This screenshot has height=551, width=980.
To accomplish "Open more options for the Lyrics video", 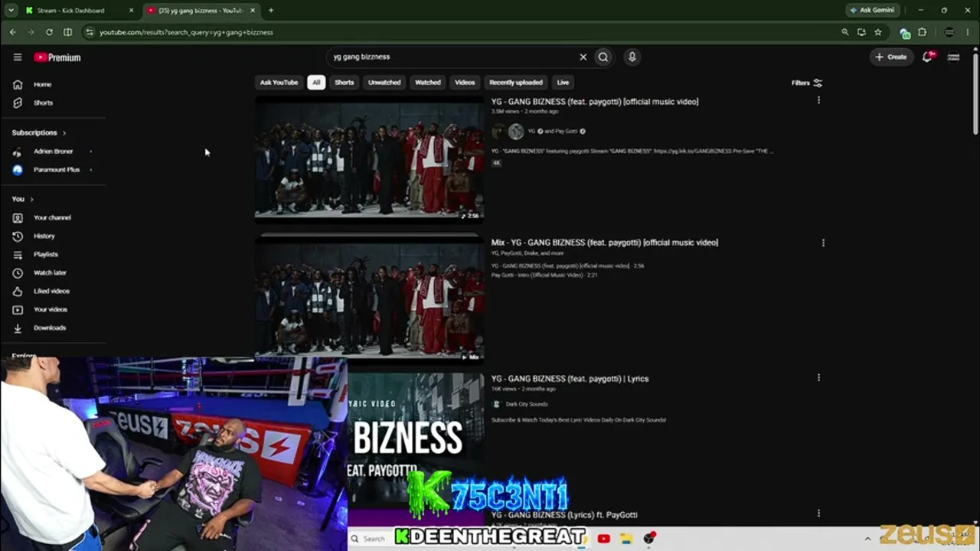I will coord(818,377).
